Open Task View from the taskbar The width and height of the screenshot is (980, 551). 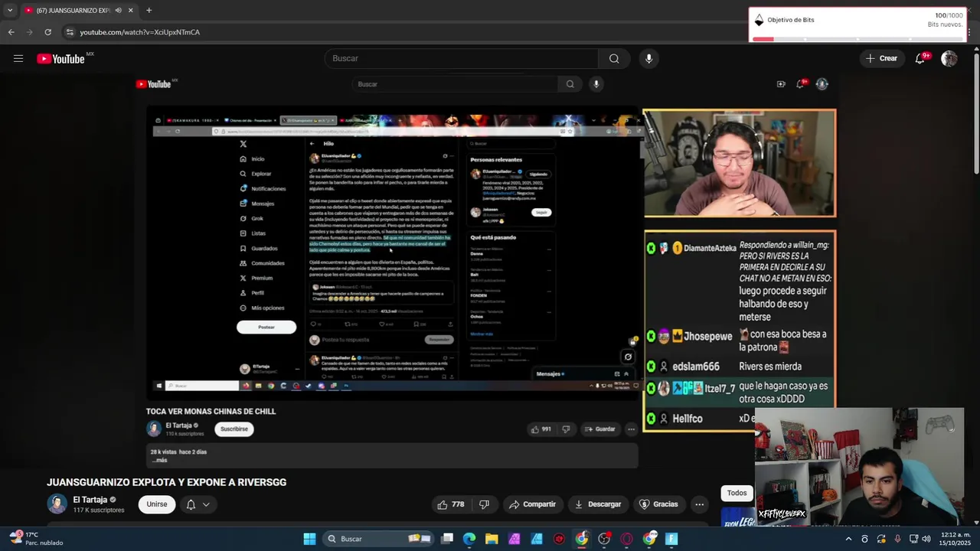[x=447, y=539]
